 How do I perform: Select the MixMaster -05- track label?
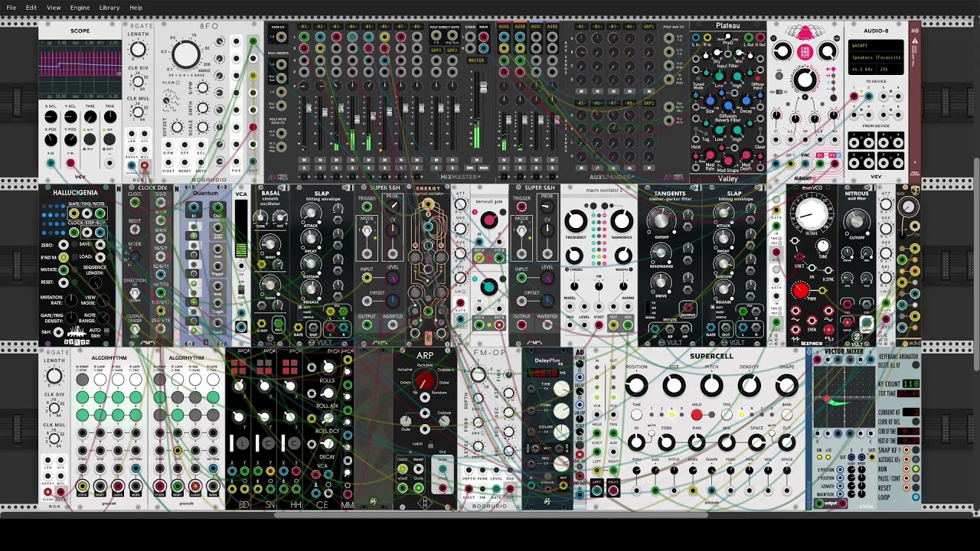pos(368,27)
